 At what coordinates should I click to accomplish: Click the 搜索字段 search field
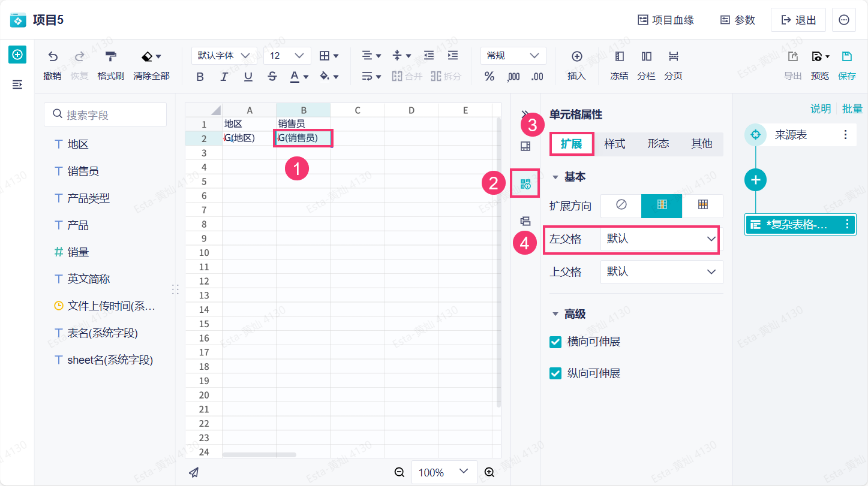106,114
